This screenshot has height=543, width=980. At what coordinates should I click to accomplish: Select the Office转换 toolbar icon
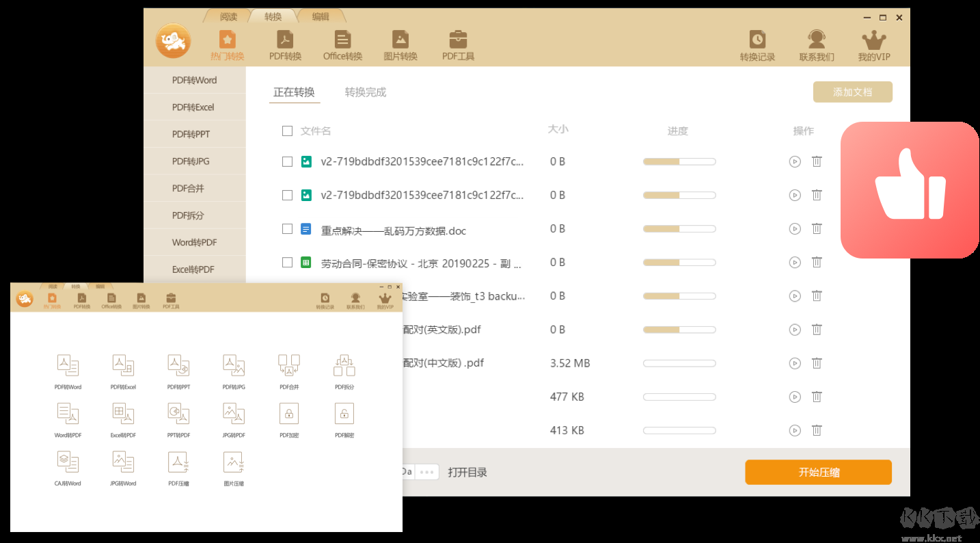click(x=342, y=43)
